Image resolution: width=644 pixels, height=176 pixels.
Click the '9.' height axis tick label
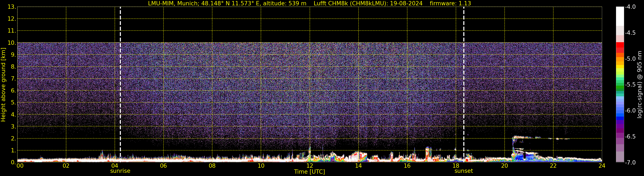pyautogui.click(x=13, y=55)
